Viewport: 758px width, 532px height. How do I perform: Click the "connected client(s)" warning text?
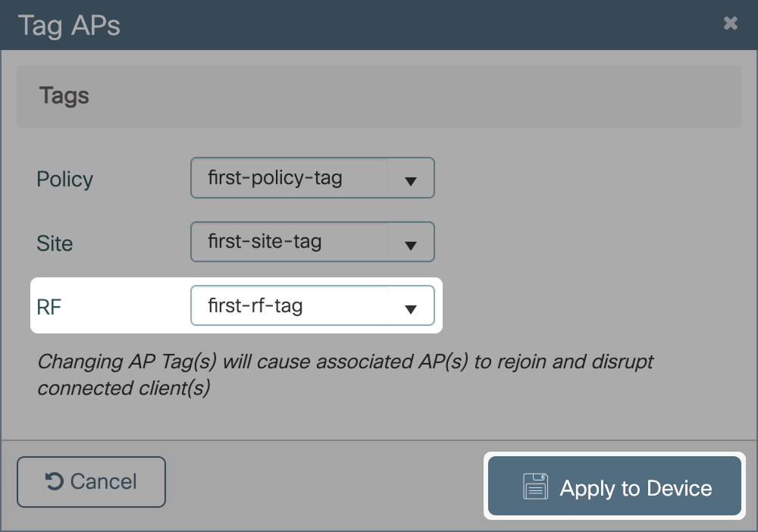click(124, 388)
